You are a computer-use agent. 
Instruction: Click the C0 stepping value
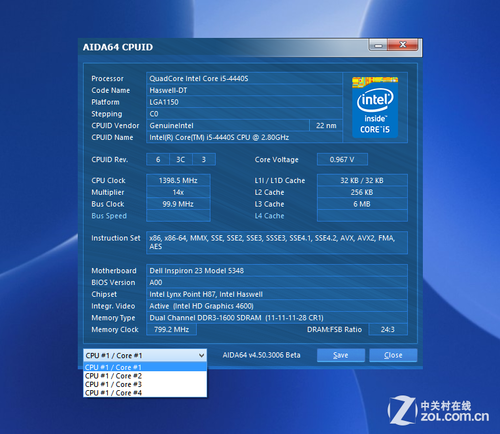pyautogui.click(x=244, y=114)
